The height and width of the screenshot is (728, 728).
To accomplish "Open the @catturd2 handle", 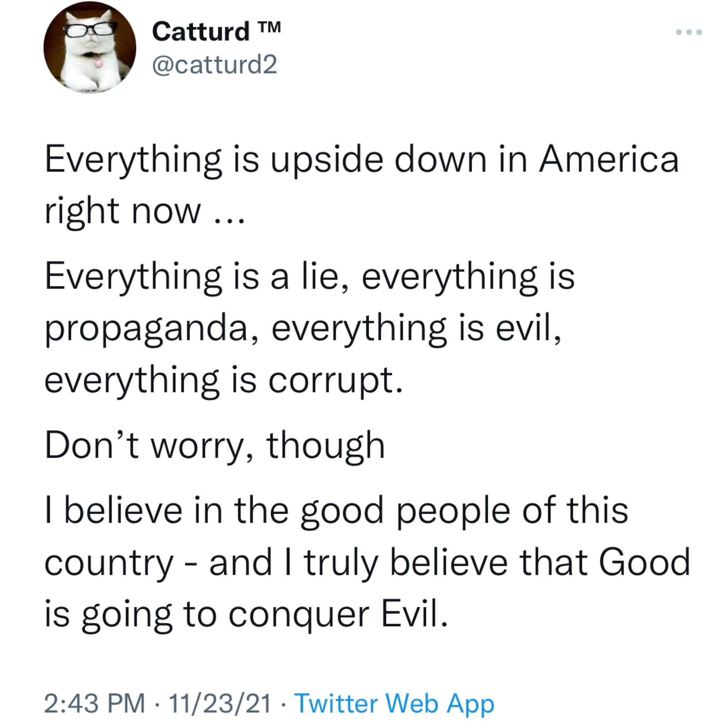I will coord(215,64).
